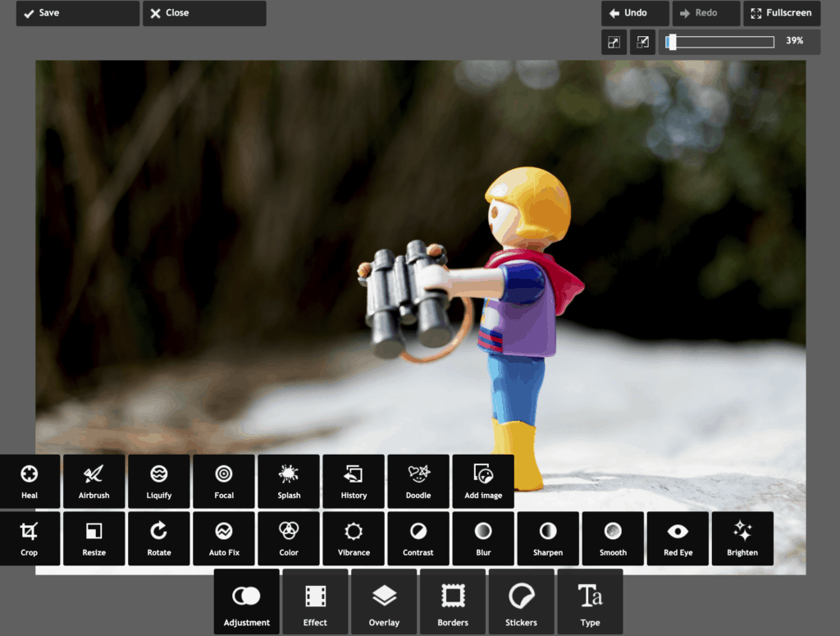This screenshot has width=840, height=636.
Task: Click the Close button in top bar
Action: point(204,13)
